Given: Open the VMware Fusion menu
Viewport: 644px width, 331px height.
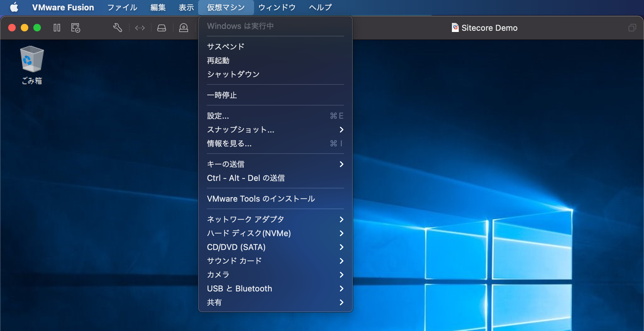Looking at the screenshot, I should click(x=63, y=7).
